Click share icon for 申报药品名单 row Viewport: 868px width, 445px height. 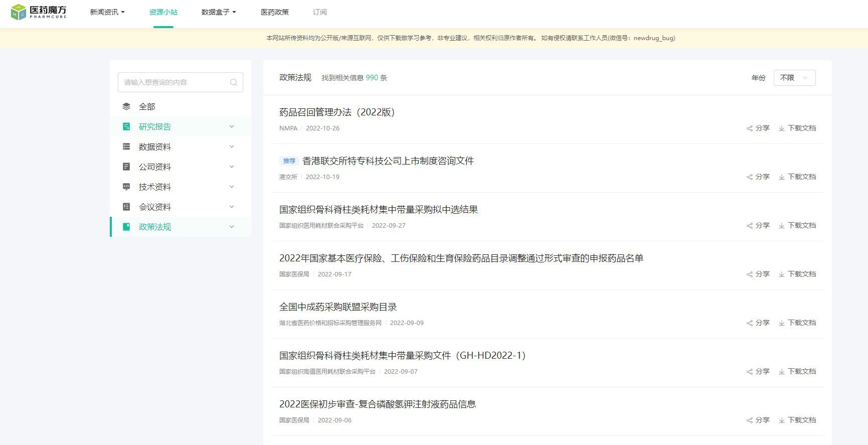tap(750, 274)
